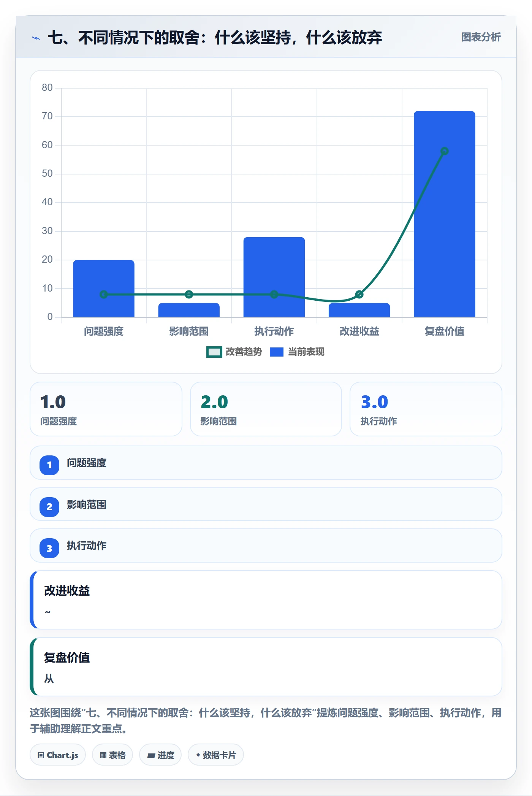Click the number 3 badge
Screen dimensions: 532x796
(x=49, y=548)
